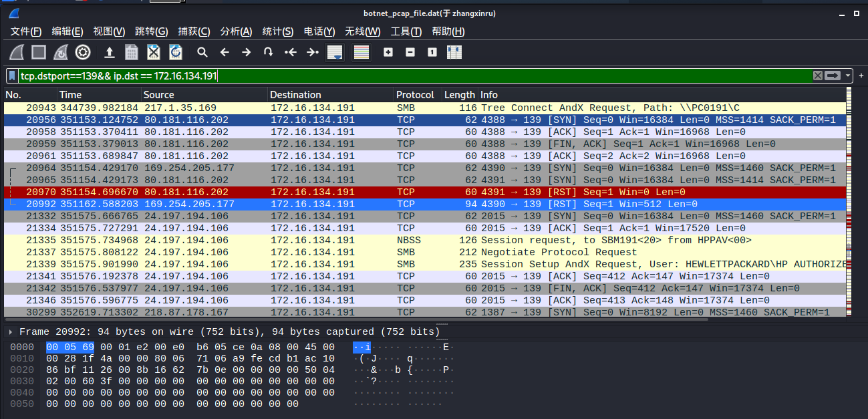Select packet 20943 Tree Connect AndX
The height and width of the screenshot is (419, 868).
click(424, 108)
